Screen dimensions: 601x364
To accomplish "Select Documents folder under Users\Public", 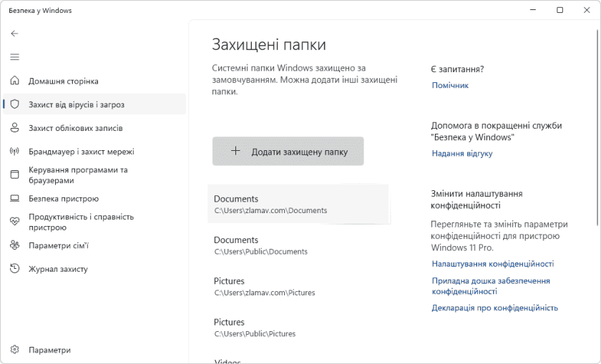I will click(x=260, y=245).
